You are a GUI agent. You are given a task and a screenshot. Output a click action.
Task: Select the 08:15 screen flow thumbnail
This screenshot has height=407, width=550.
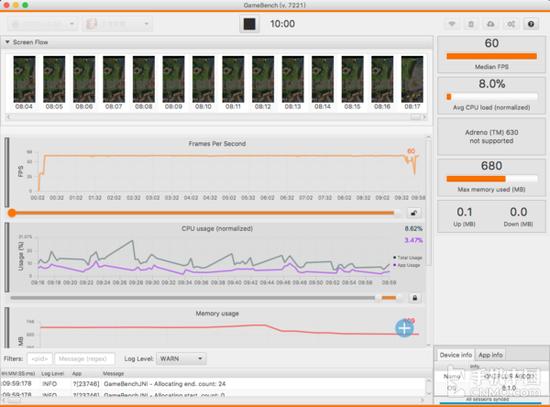point(352,79)
